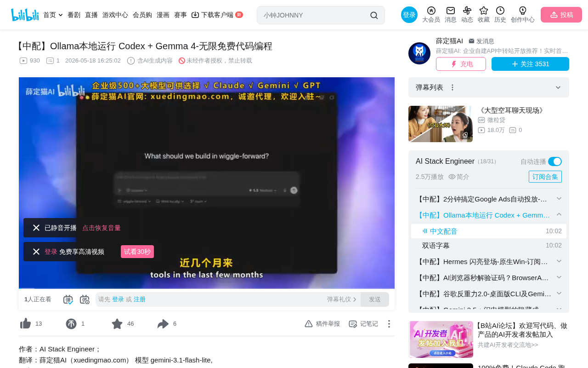Click 点击恢复音量 to unmute
Viewport: 588px width, 368px height.
click(x=102, y=228)
